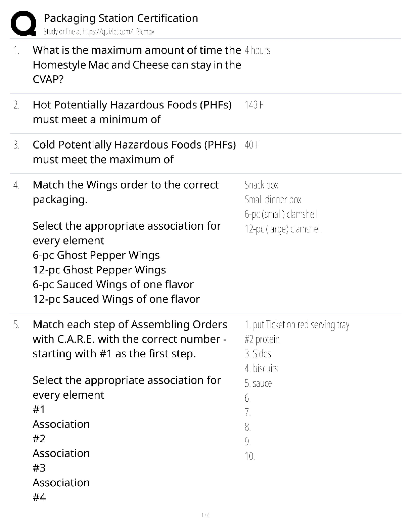Viewport: 411px width, 532px height.
Task: Select the "Snack box" packaging option
Action: point(261,185)
